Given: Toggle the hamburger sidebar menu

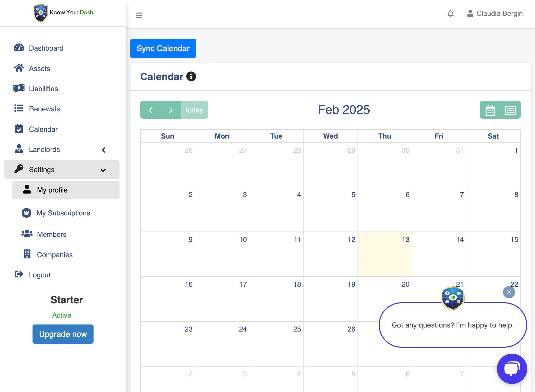Looking at the screenshot, I should click(139, 15).
